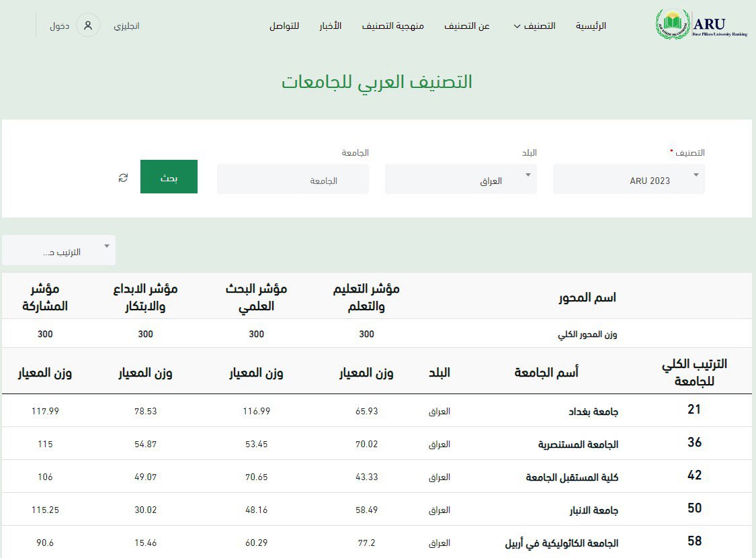Click the refresh reset icon
The height and width of the screenshot is (558, 756).
tap(123, 178)
